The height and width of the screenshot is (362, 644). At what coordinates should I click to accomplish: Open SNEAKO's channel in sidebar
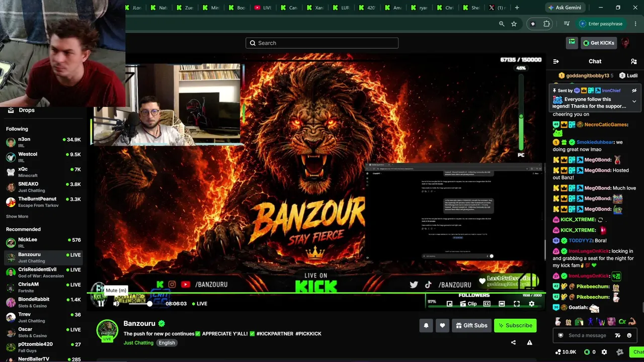(x=43, y=187)
